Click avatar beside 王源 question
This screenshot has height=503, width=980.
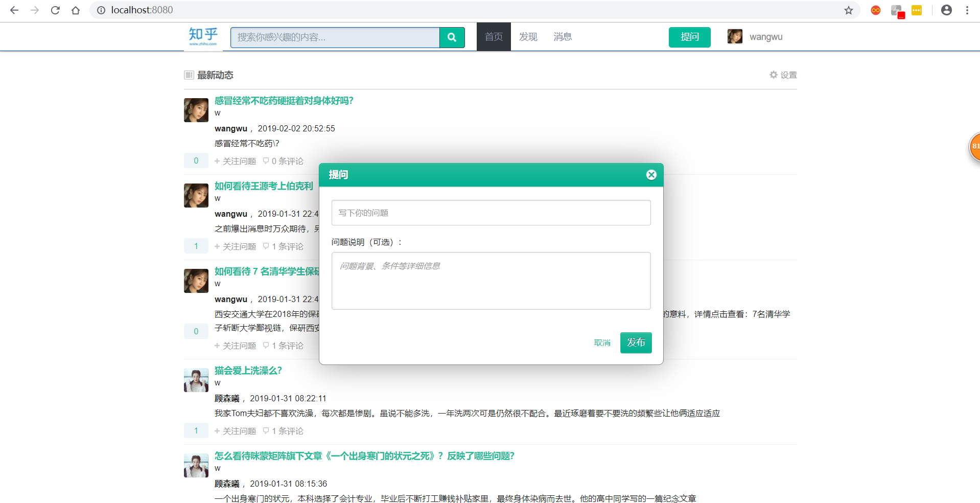(196, 195)
